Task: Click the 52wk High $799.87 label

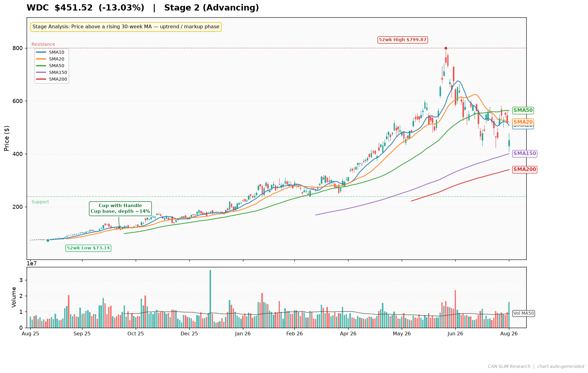Action: pyautogui.click(x=403, y=40)
